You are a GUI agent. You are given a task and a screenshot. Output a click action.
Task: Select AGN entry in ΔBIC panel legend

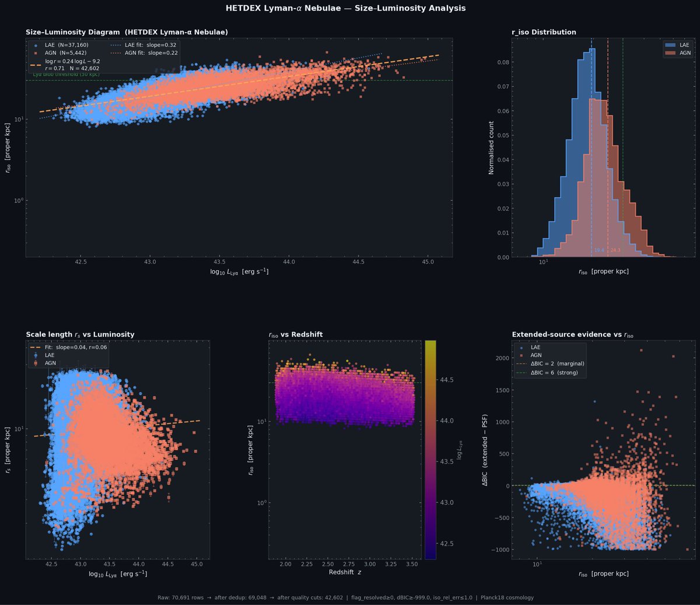(x=530, y=355)
